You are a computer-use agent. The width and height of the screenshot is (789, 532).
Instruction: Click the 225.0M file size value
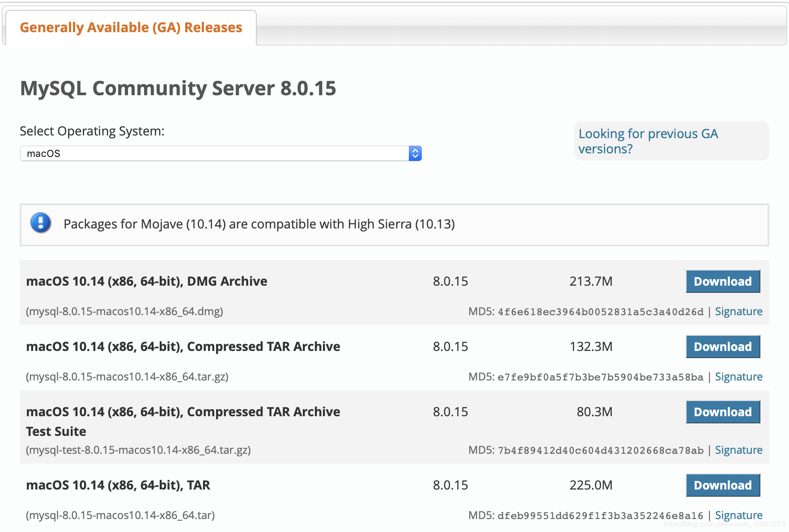pyautogui.click(x=591, y=485)
